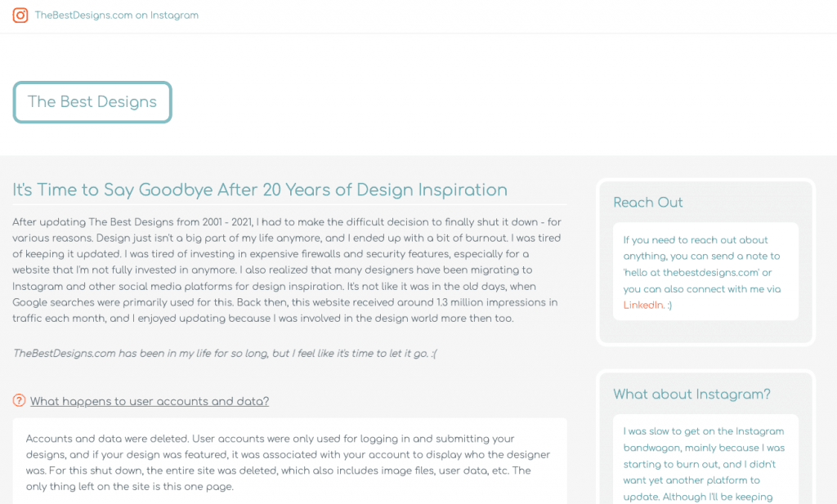Click the "1.3 million impressions" text
The height and width of the screenshot is (504, 837).
click(480, 302)
